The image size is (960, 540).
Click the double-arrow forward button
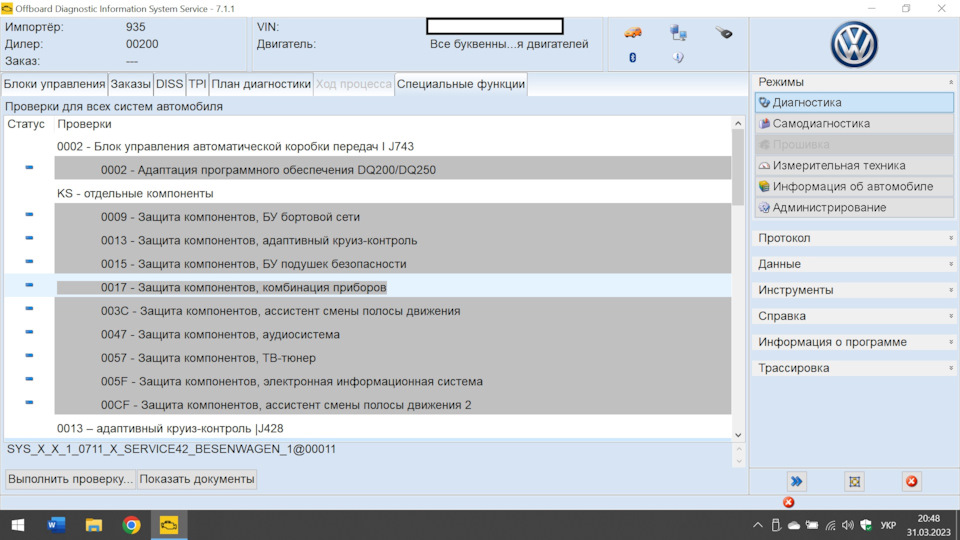coord(797,482)
